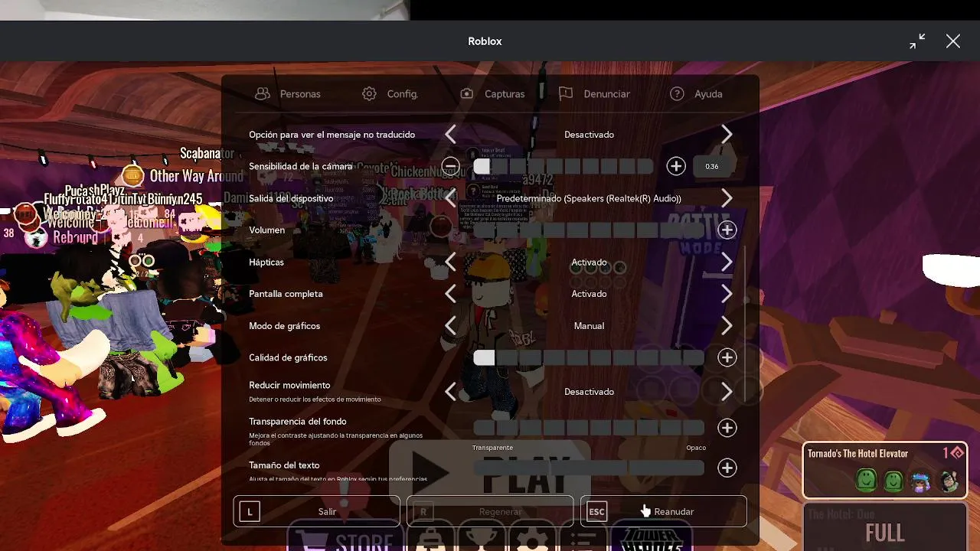Click the Transparencia del fondo slider bar
The width and height of the screenshot is (980, 551).
[589, 428]
